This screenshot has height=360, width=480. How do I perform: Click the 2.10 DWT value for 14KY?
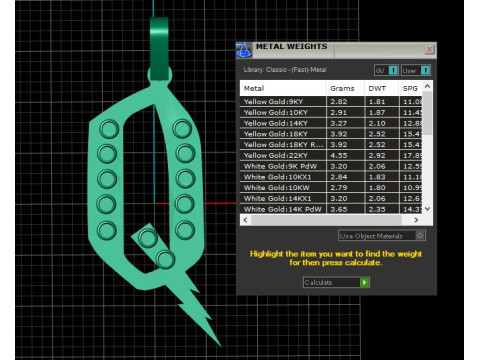click(x=377, y=123)
